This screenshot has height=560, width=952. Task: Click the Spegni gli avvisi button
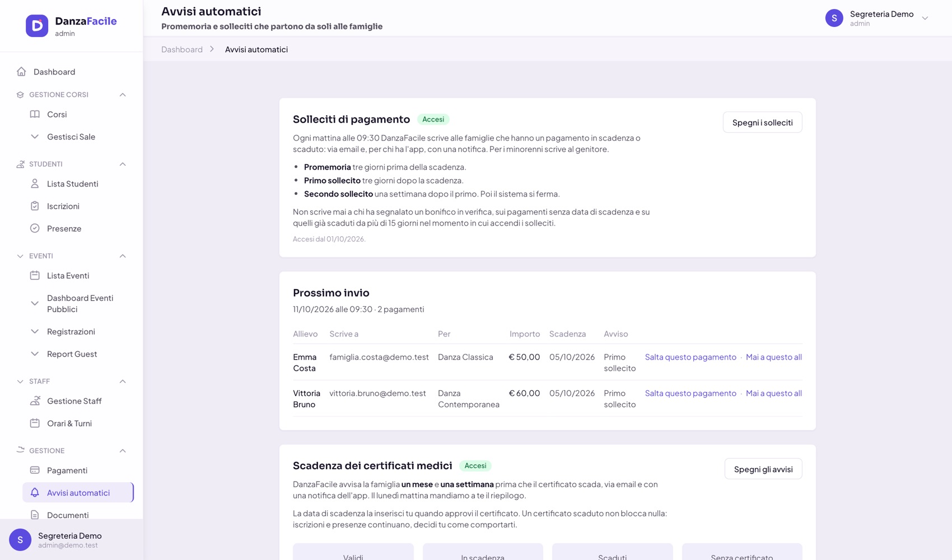tap(763, 469)
